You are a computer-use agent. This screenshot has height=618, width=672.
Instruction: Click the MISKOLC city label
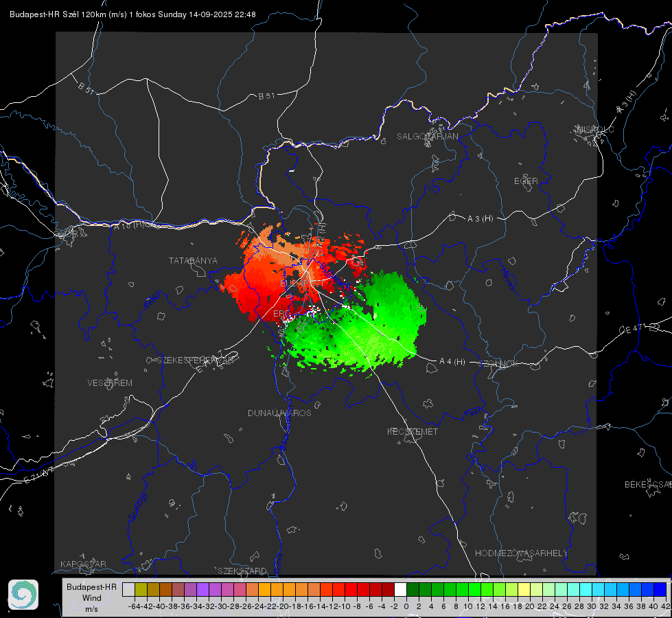tap(595, 129)
